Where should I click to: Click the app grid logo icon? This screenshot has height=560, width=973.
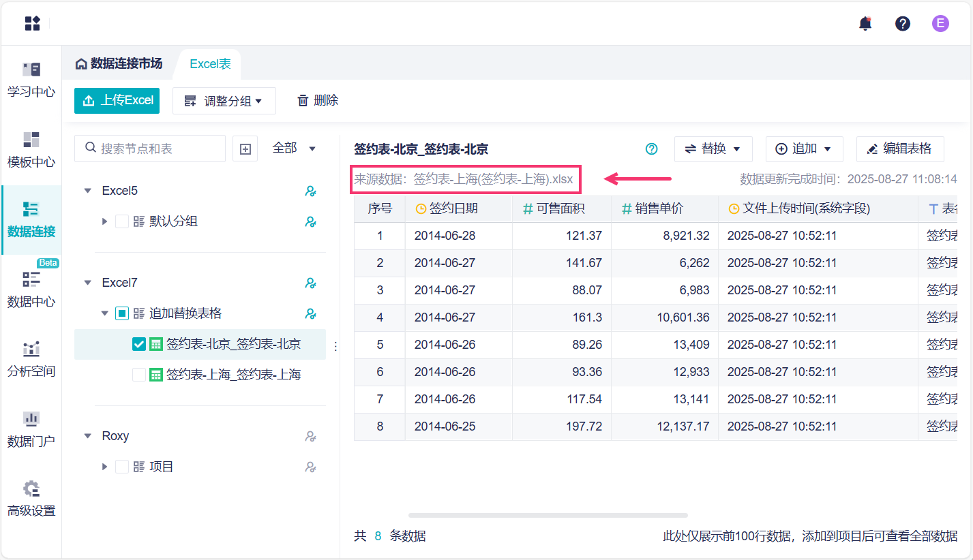(x=32, y=24)
